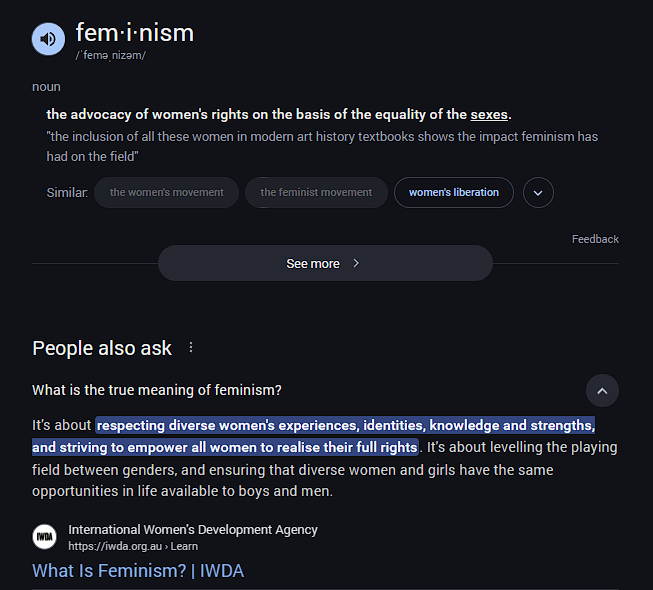Click the fem·i·nism headword title
653x590 pixels.
(135, 33)
